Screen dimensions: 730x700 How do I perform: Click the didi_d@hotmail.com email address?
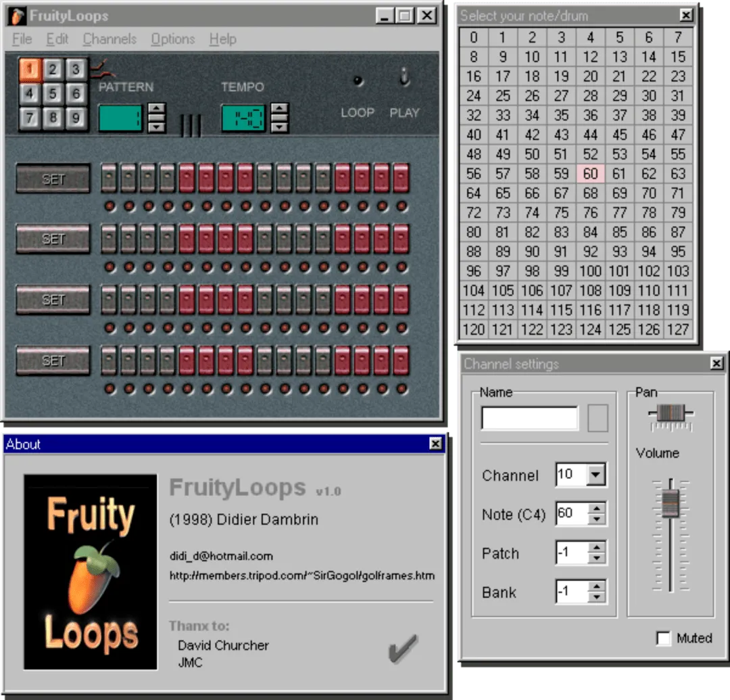pyautogui.click(x=221, y=556)
